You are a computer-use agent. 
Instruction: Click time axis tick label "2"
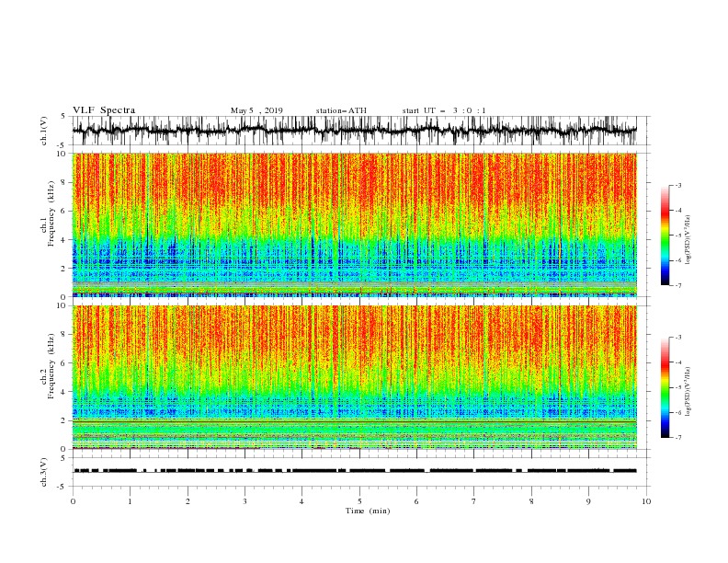tap(188, 501)
